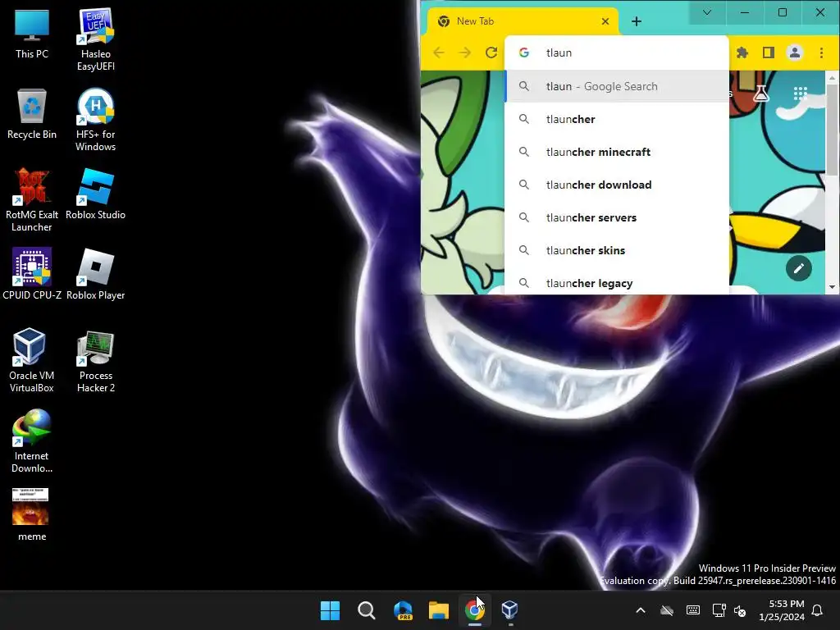Launch HFS+ for Windows shortcut

[x=96, y=120]
